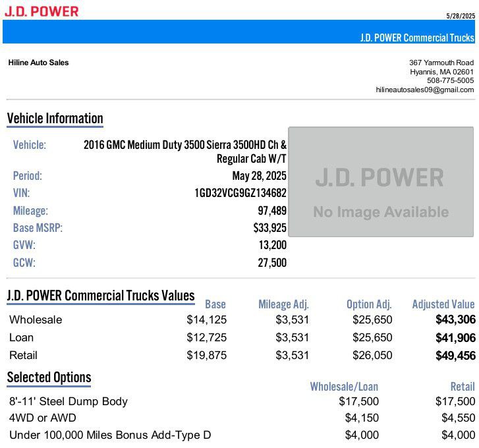This screenshot has width=479, height=448.
Task: Click the Retail adjusted value $49,456
Action: (455, 356)
